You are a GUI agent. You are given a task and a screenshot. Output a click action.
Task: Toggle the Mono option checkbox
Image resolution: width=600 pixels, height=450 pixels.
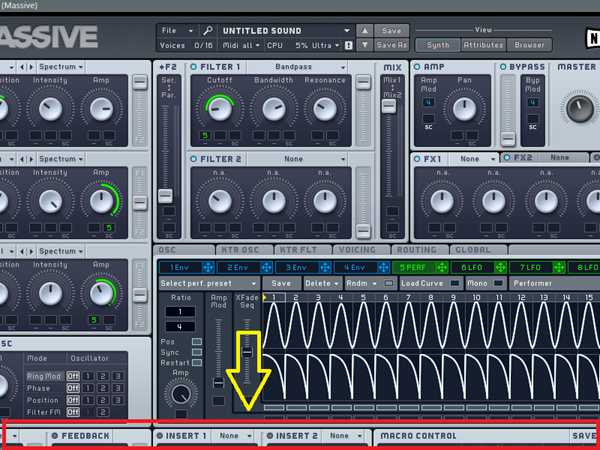pos(498,283)
